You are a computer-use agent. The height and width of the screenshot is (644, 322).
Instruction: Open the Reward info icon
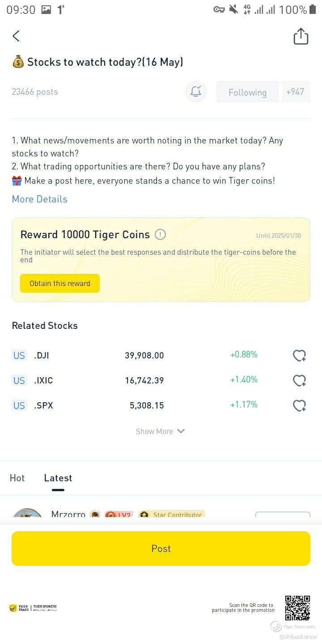pyautogui.click(x=160, y=235)
